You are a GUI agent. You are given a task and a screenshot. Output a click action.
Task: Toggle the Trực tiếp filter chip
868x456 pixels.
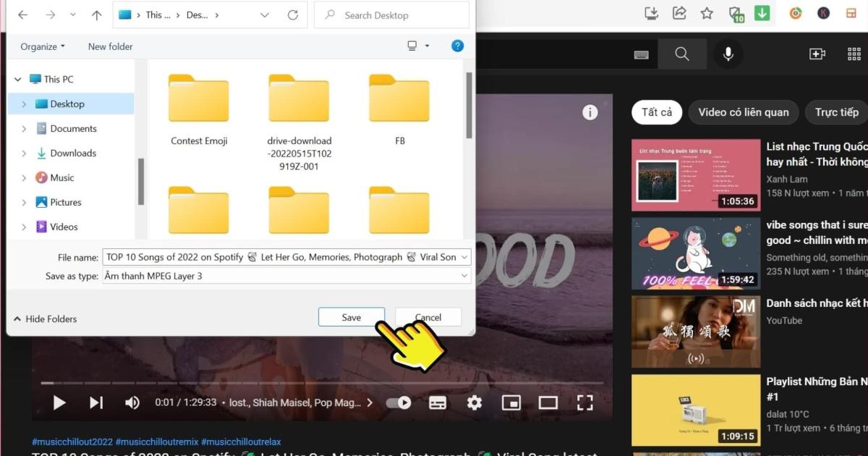click(x=835, y=112)
